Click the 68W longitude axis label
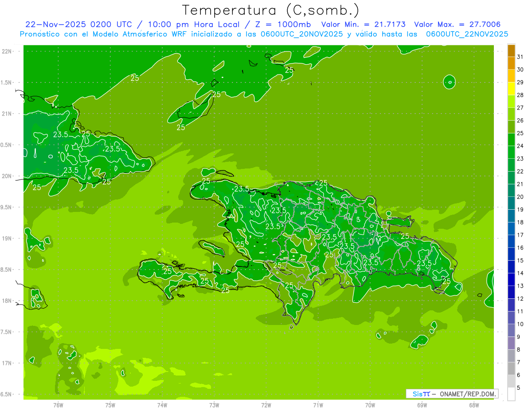This screenshot has height=411, width=532. click(474, 405)
